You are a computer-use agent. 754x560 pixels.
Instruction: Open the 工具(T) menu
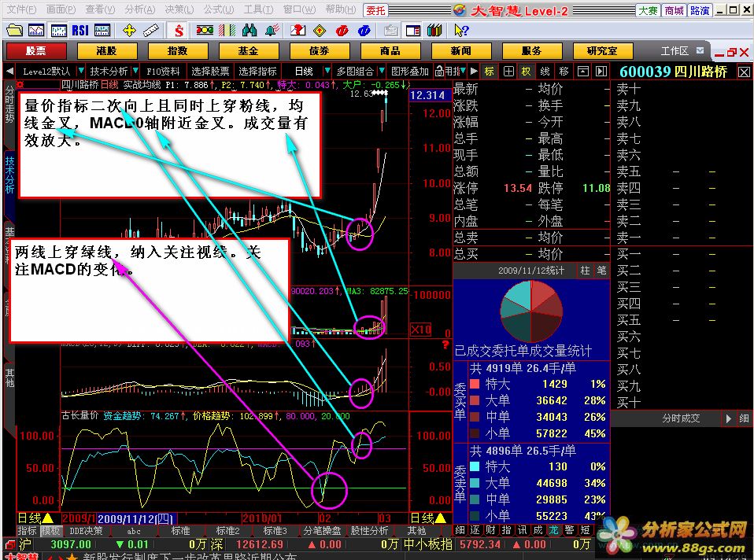pos(258,9)
